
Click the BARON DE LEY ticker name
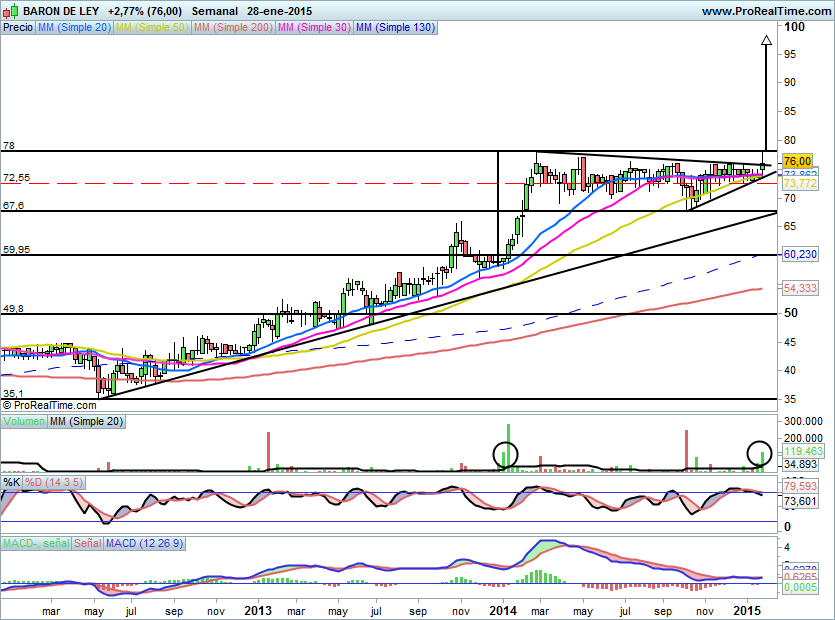click(x=60, y=10)
